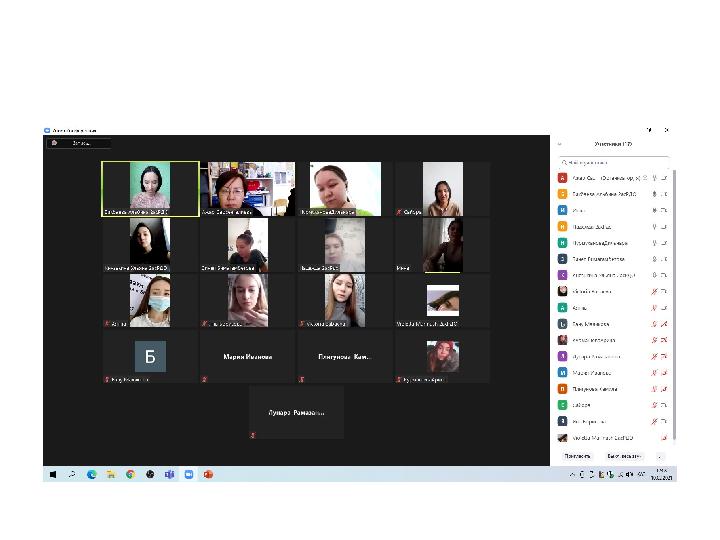Select the tile of the person wearing a mask

tap(150, 301)
